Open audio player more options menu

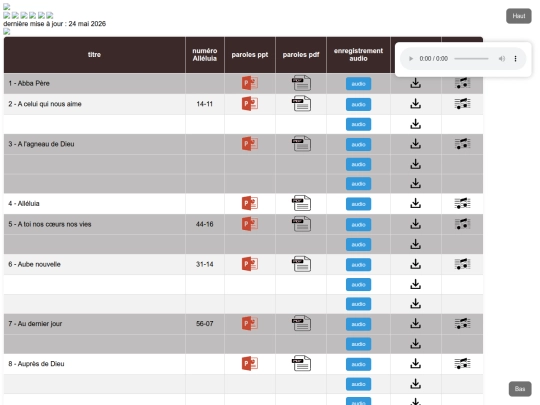click(x=516, y=59)
